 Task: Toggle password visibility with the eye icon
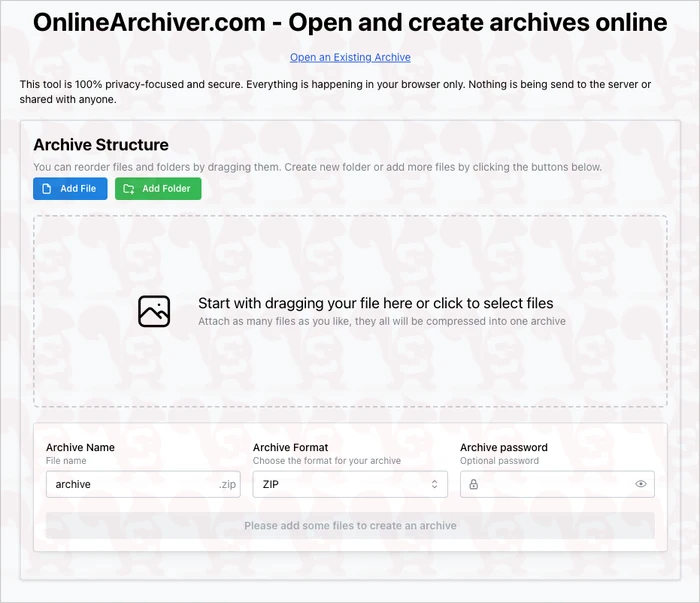coord(641,484)
